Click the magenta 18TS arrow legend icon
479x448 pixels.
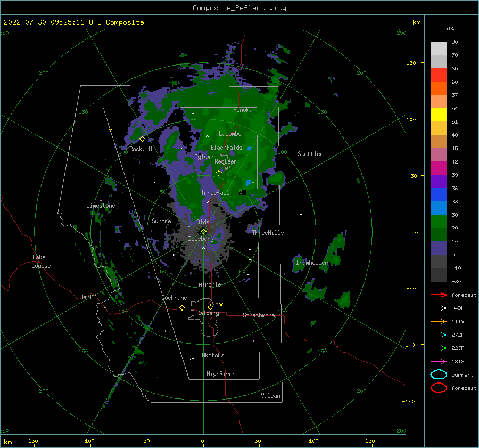click(x=439, y=362)
